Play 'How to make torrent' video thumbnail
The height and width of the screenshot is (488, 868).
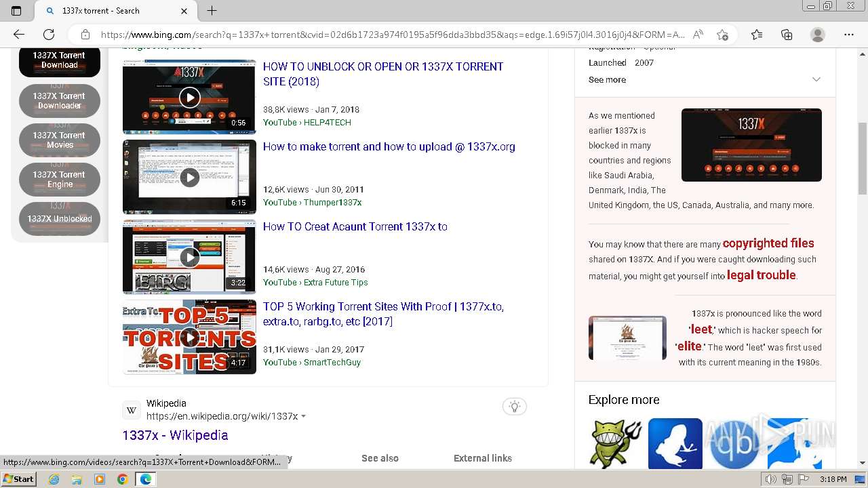tap(189, 177)
